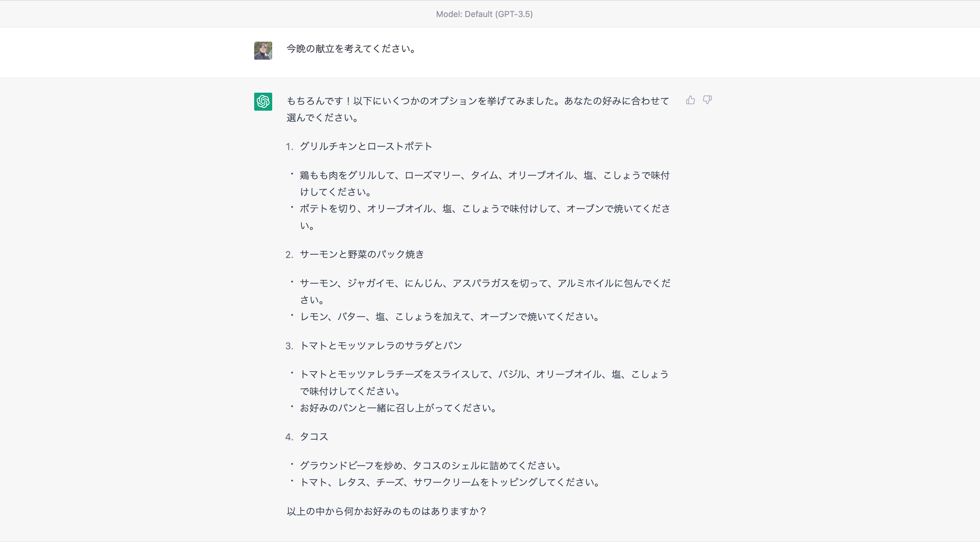Click the closing question 以上の中から何かお好みのもの
Viewport: 980px width, 560px height.
387,511
